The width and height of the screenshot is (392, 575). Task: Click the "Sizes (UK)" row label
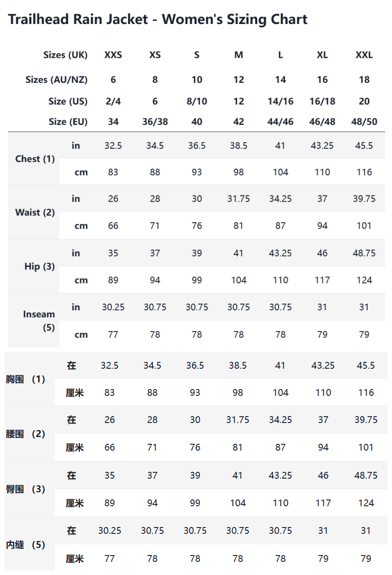click(65, 55)
